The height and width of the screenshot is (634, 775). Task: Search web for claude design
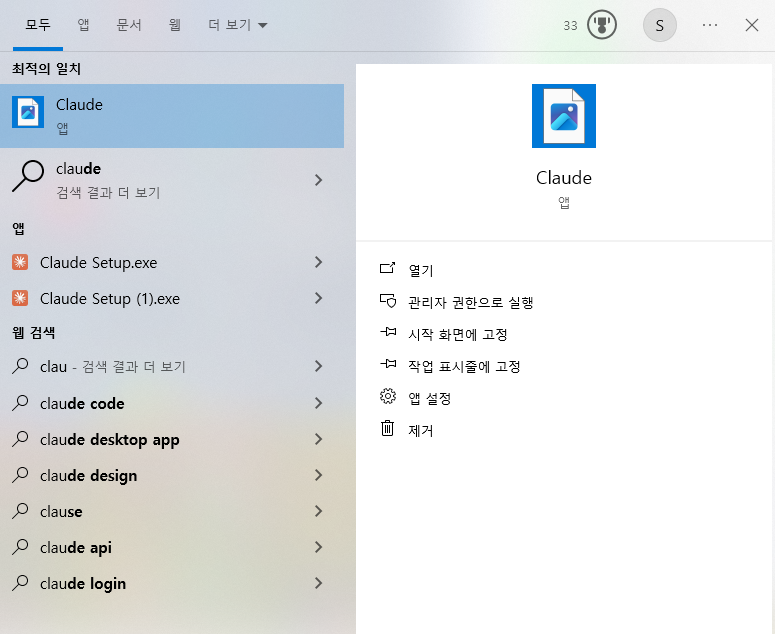pyautogui.click(x=88, y=475)
